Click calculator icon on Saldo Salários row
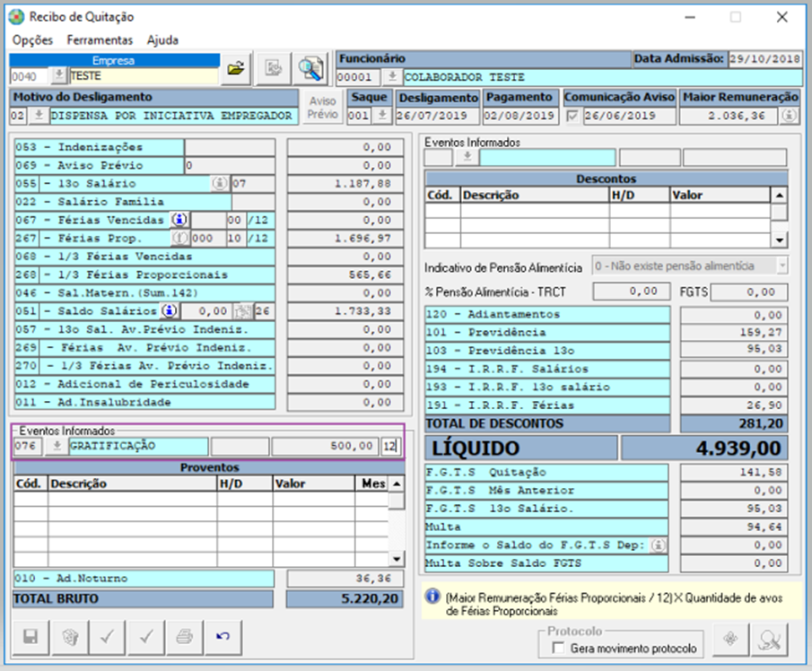 coord(242,311)
